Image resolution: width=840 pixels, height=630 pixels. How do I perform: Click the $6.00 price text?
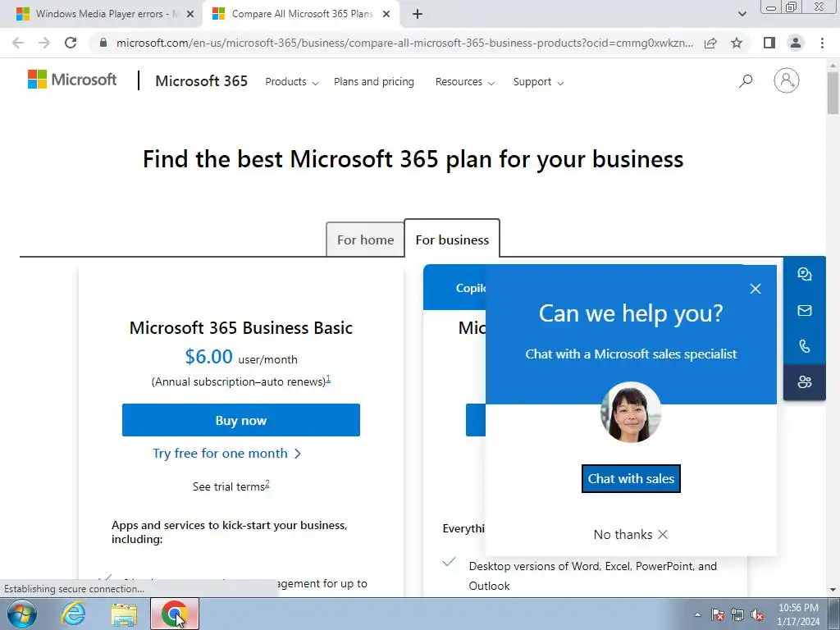pyautogui.click(x=209, y=356)
